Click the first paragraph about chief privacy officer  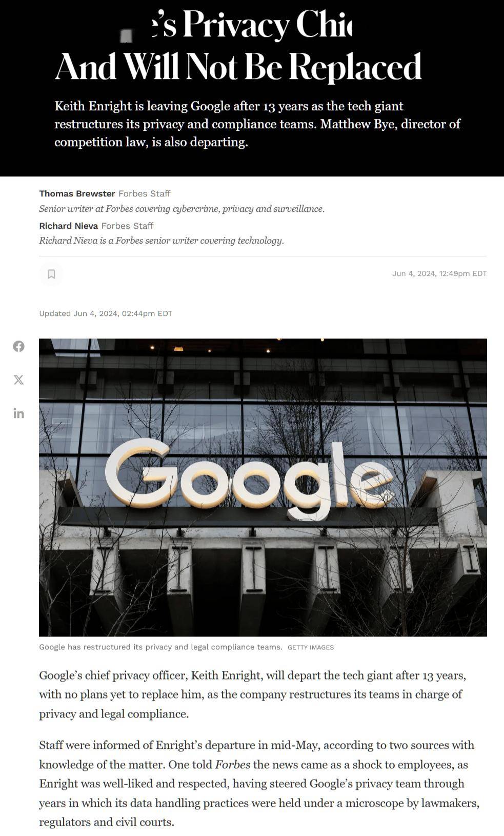(x=253, y=694)
